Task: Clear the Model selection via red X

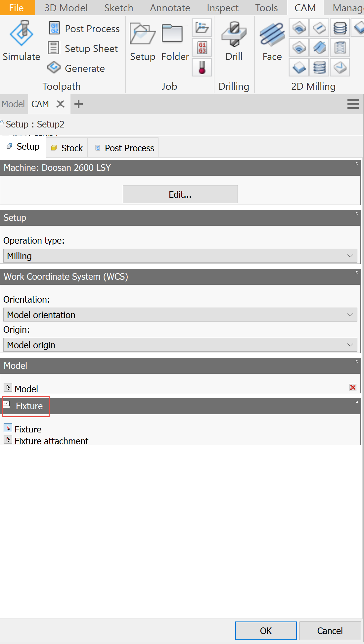Action: 352,387
